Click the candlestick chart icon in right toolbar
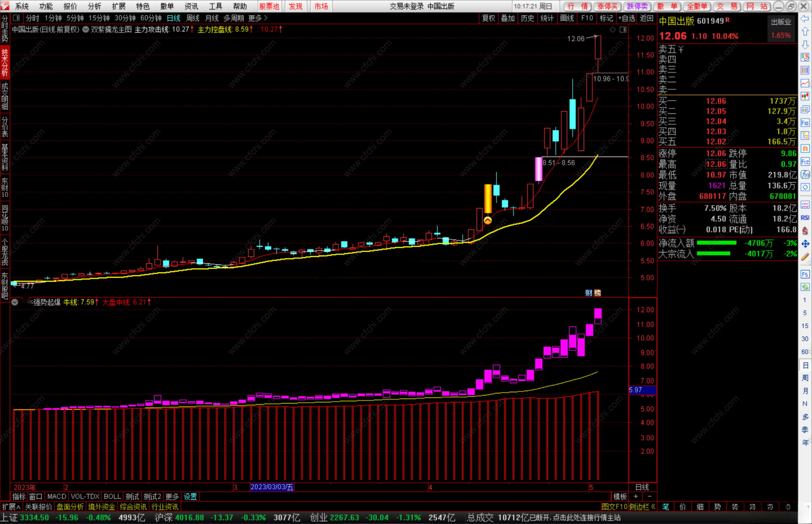The width and height of the screenshot is (812, 524). 805,96
